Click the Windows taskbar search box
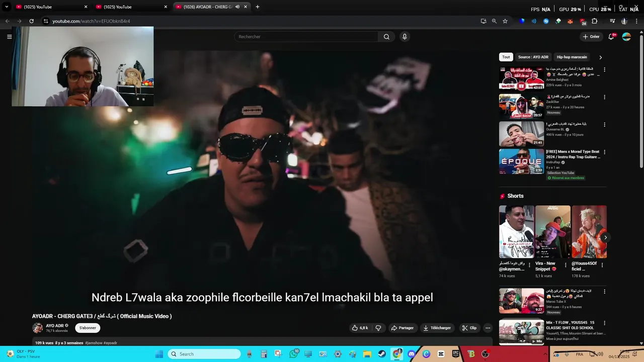 [204, 354]
